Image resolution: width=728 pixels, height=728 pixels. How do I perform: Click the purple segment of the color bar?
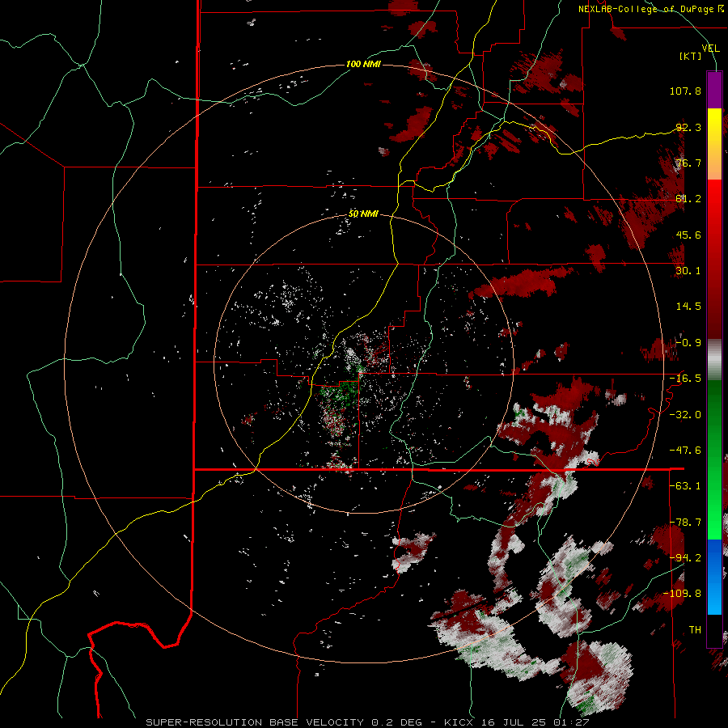[x=714, y=90]
